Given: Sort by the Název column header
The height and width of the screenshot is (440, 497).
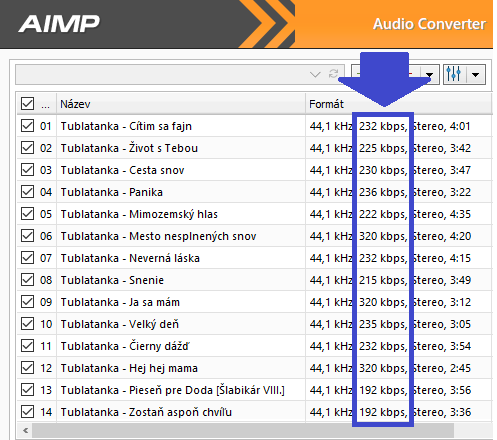Looking at the screenshot, I should [x=181, y=104].
